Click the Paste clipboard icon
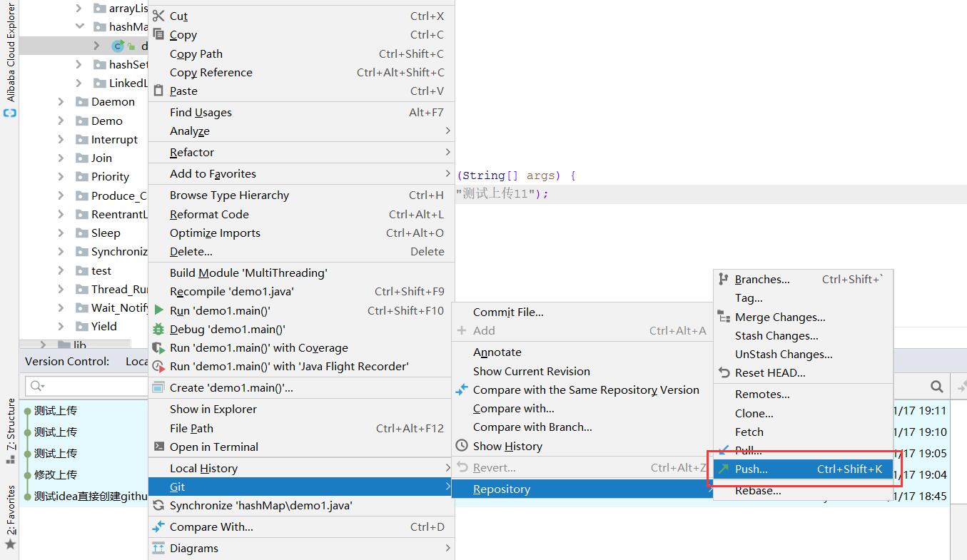The image size is (967, 560). pyautogui.click(x=158, y=91)
